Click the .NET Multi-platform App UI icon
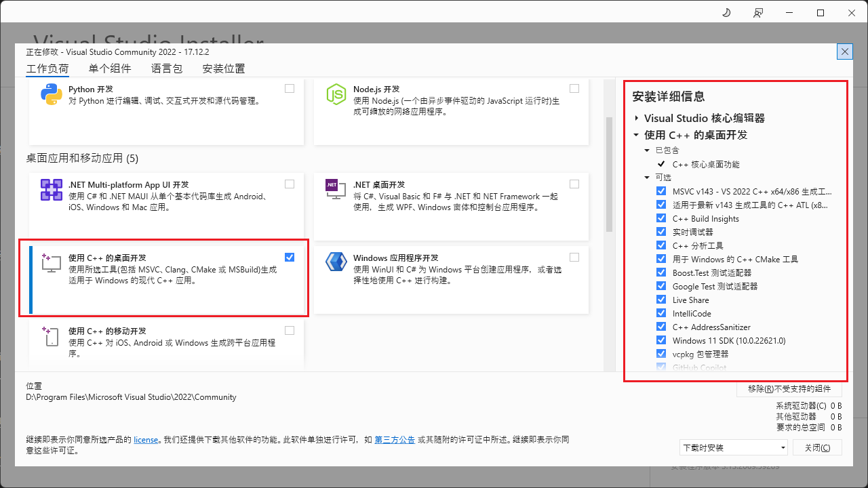The image size is (868, 488). 52,190
